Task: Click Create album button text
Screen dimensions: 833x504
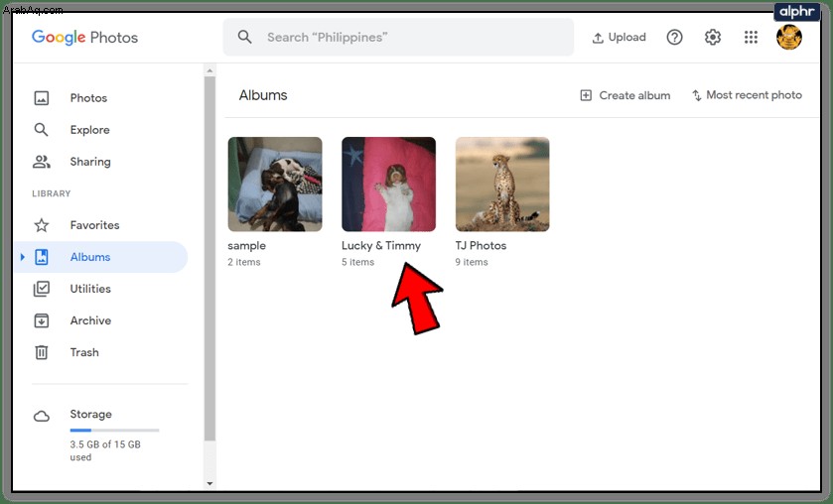Action: coord(634,95)
